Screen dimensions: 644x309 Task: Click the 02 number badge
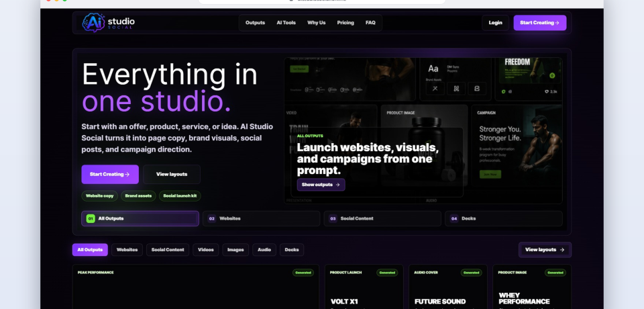pos(211,218)
